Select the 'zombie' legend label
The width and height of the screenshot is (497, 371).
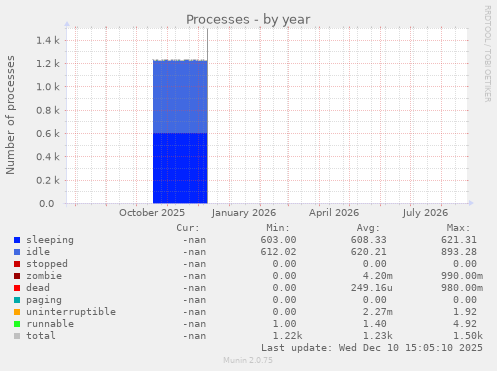(44, 276)
